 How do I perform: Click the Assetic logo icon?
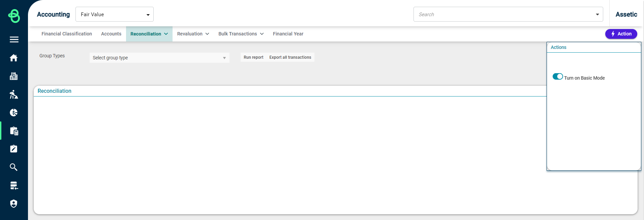click(14, 16)
